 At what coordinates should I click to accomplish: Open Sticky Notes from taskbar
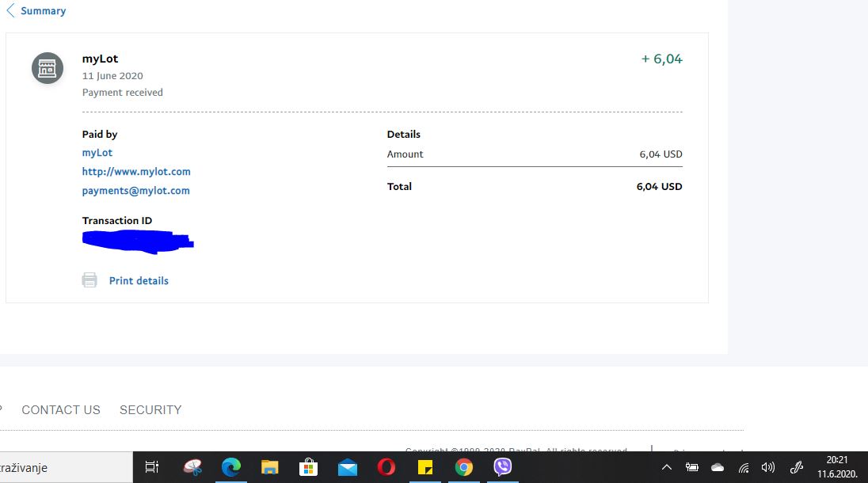pos(425,468)
